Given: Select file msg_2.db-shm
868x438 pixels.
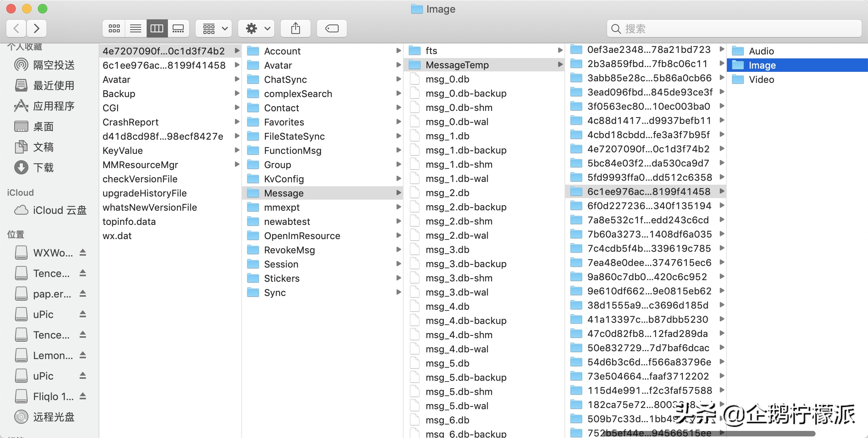Looking at the screenshot, I should click(x=484, y=221).
